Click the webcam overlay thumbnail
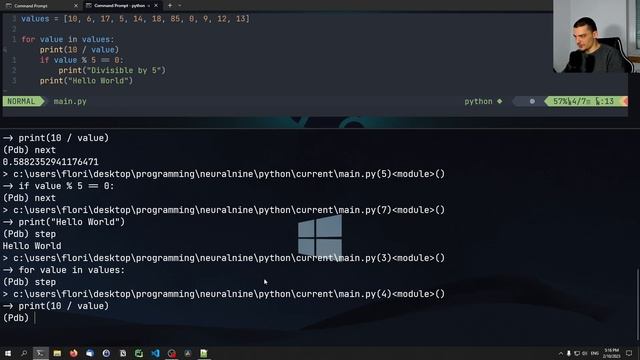 click(x=596, y=37)
